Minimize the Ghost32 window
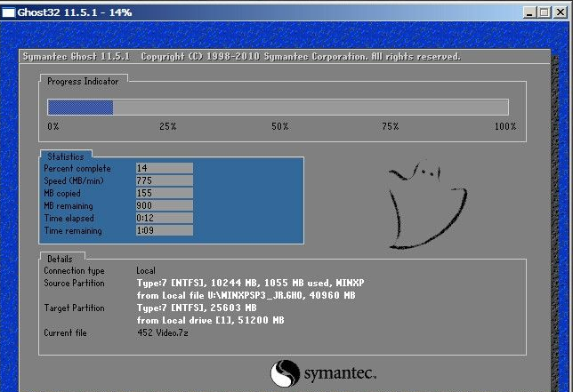Image resolution: width=573 pixels, height=392 pixels. (x=529, y=12)
